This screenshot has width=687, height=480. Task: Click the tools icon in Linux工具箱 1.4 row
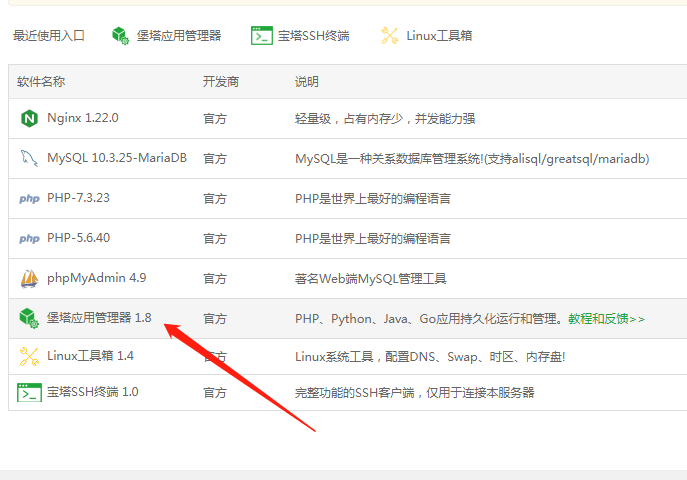pyautogui.click(x=29, y=356)
